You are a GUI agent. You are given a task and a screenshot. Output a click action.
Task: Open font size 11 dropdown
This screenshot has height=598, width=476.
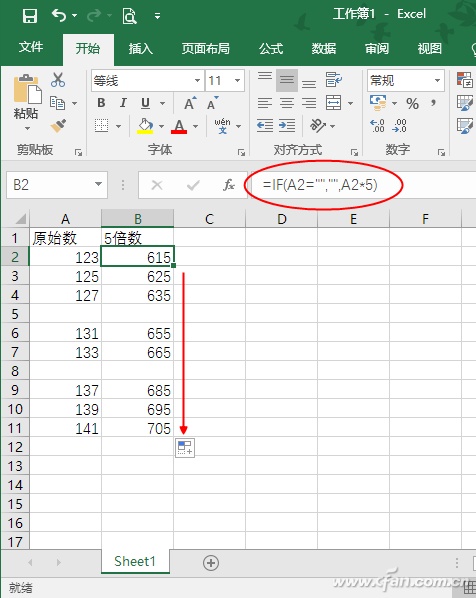(237, 80)
